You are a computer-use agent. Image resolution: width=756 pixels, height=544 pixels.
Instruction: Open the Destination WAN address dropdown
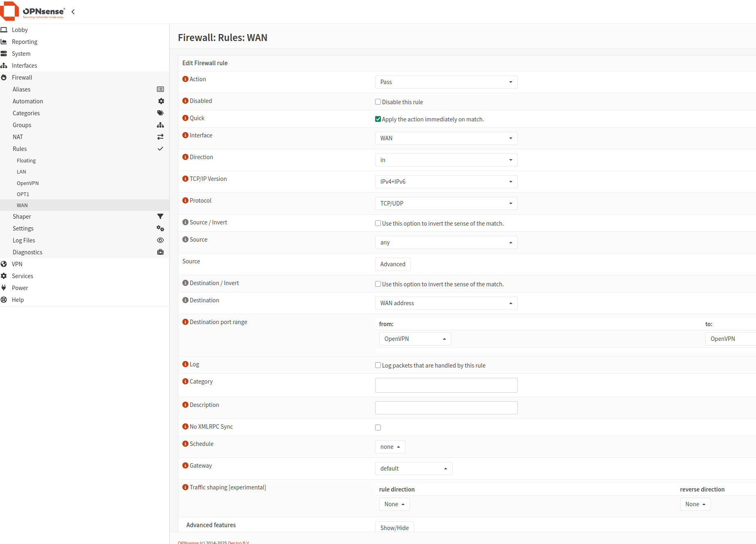(x=446, y=303)
